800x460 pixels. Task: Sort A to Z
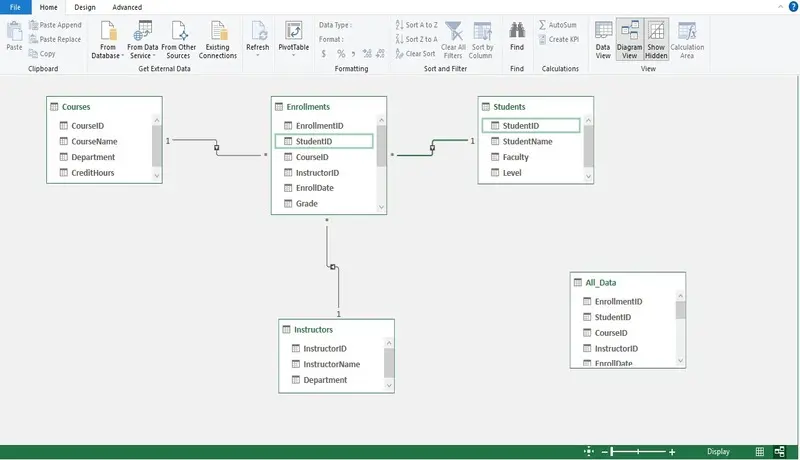pyautogui.click(x=416, y=25)
